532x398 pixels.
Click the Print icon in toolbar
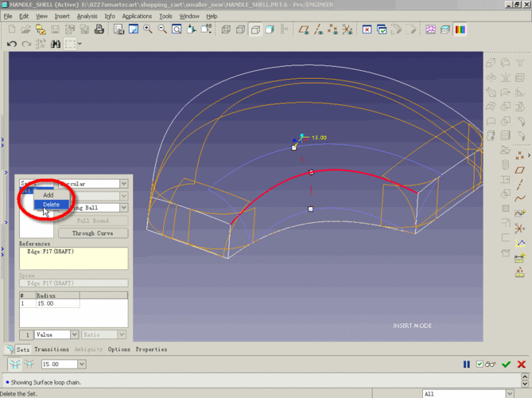click(x=99, y=30)
